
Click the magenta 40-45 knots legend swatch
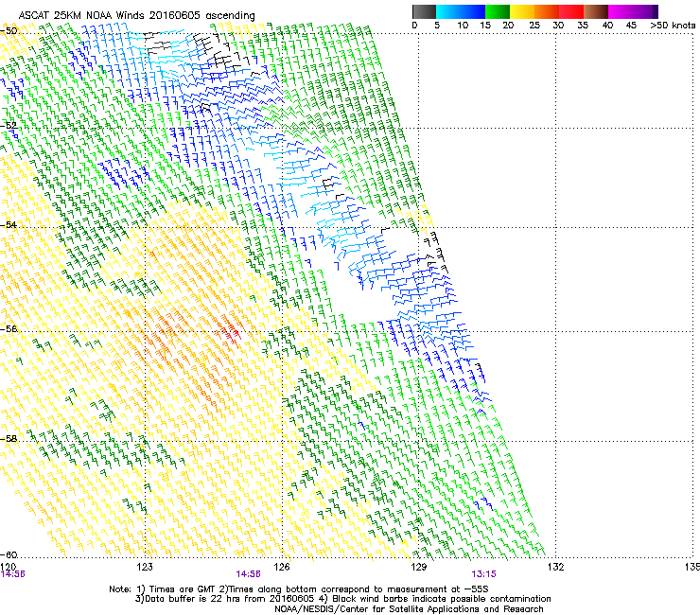621,11
